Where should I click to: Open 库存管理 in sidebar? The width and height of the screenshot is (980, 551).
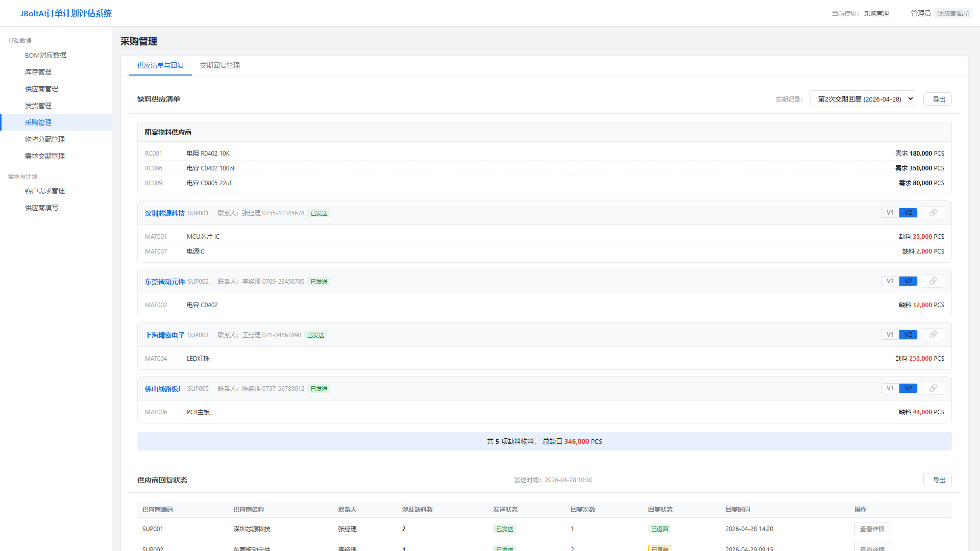click(56, 72)
